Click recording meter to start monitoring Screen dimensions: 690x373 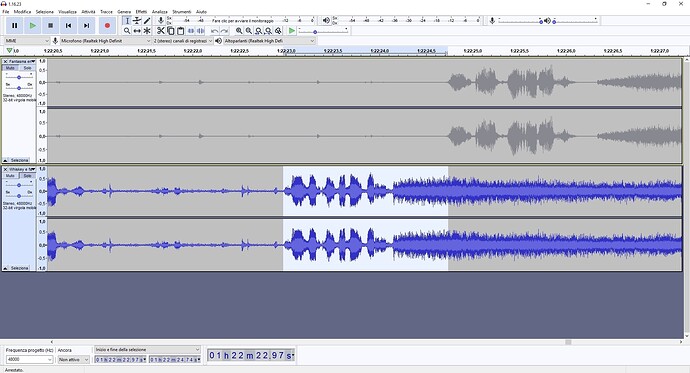(243, 20)
